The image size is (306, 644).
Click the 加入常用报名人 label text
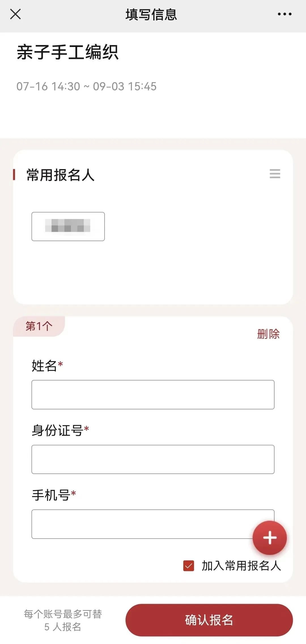coord(241,566)
